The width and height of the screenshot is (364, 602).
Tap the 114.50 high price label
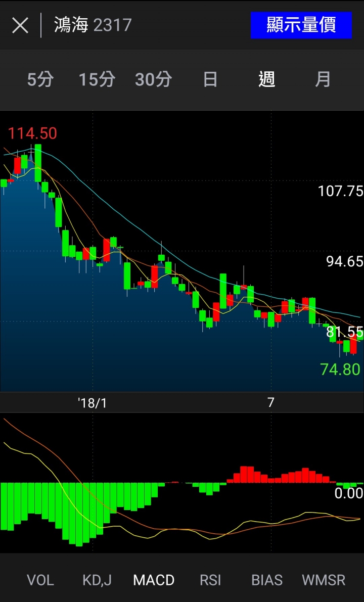pos(33,133)
